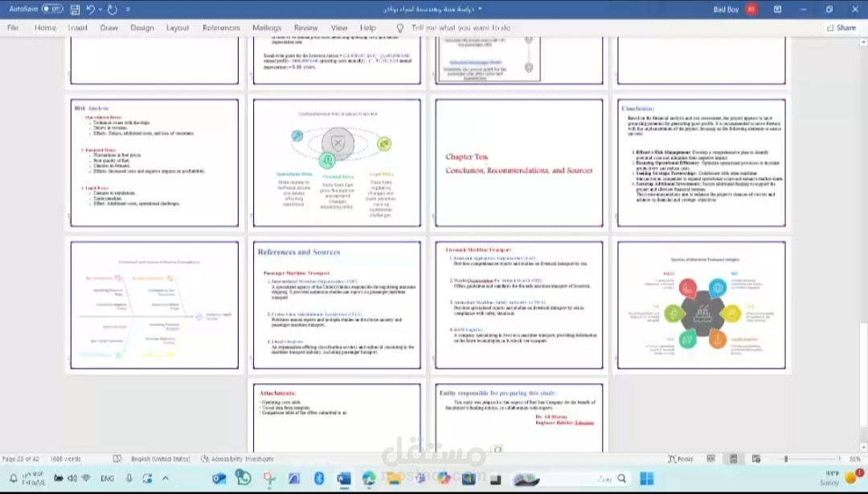Click the Share button
The height and width of the screenshot is (494, 868).
[x=841, y=27]
